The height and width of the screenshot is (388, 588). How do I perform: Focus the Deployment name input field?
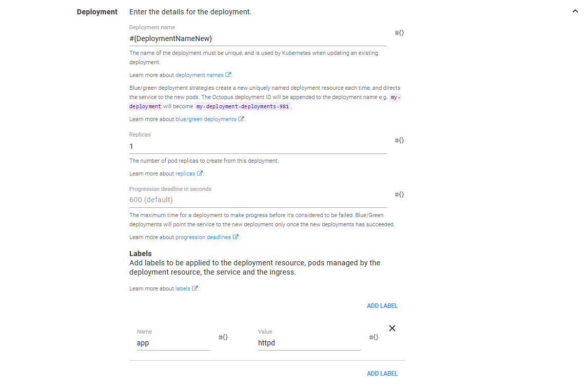coord(258,39)
